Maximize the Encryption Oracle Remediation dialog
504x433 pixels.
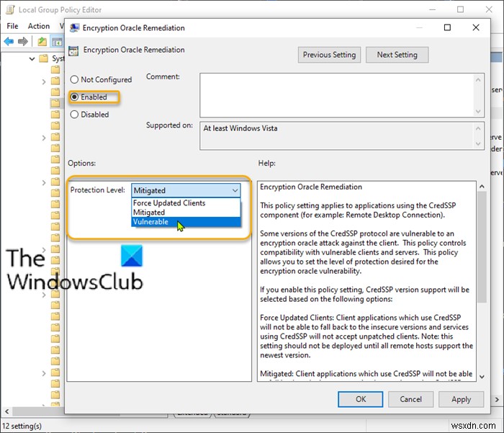tap(447, 27)
